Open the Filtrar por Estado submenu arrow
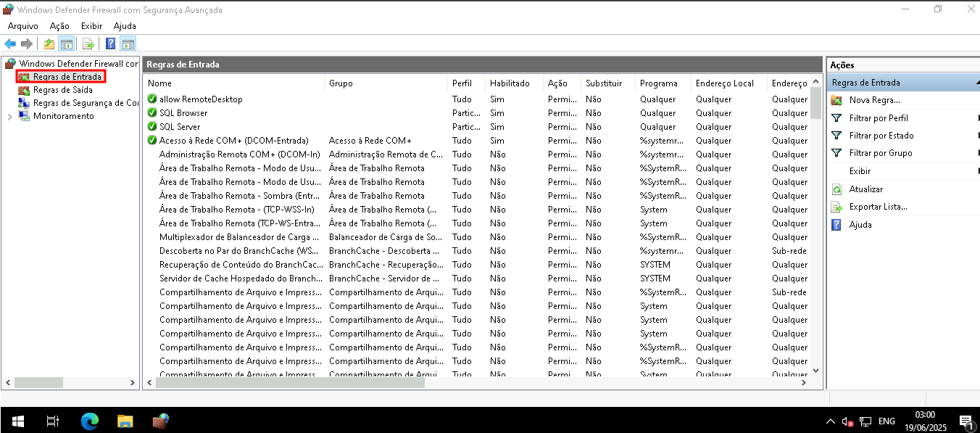The image size is (980, 433). (x=978, y=136)
